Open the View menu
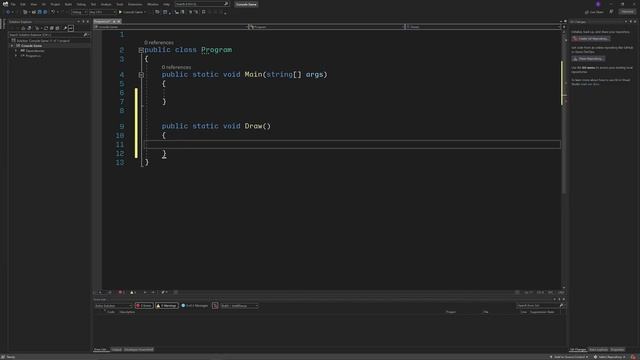Viewport: 640px width, 360px height. (x=33, y=4)
